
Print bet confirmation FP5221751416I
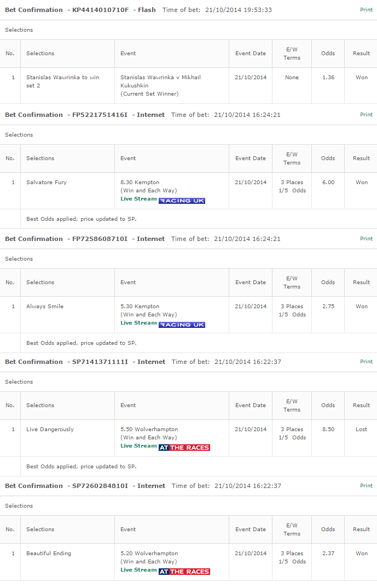point(367,115)
